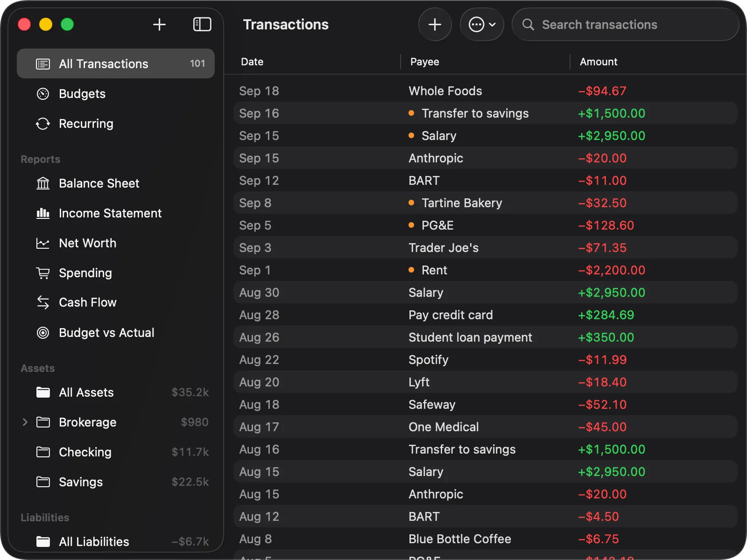
Task: Add a new transaction with the round plus button
Action: pyautogui.click(x=435, y=24)
